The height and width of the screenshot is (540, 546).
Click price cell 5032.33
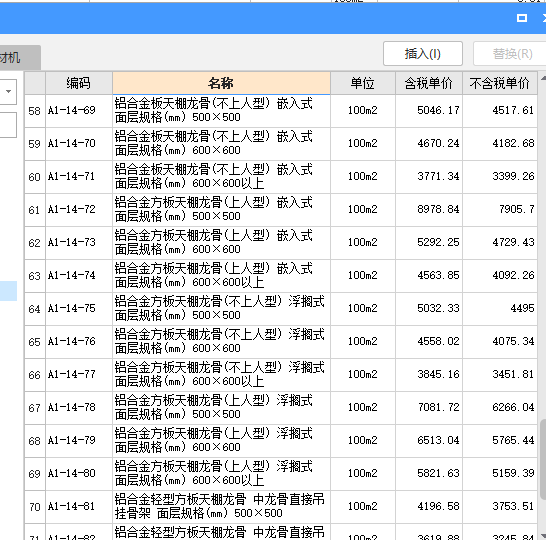tap(429, 309)
